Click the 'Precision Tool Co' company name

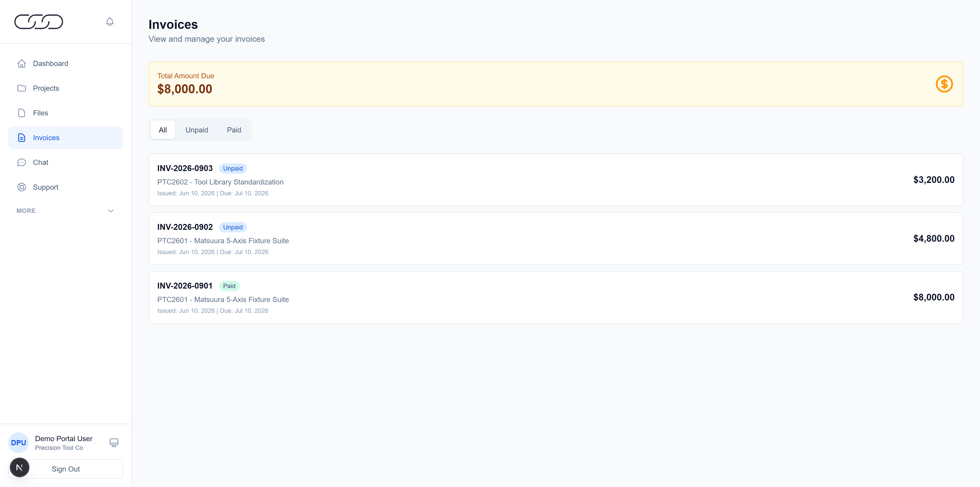tap(59, 448)
